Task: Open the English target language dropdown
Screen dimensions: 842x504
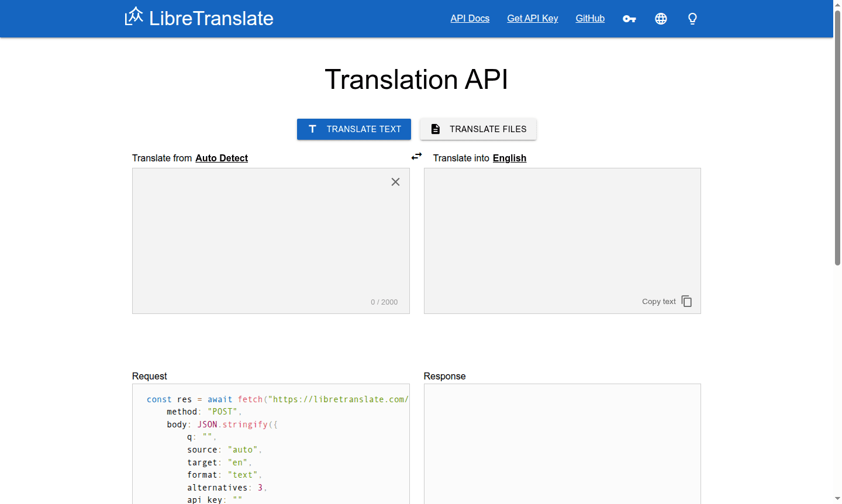Action: 509,158
